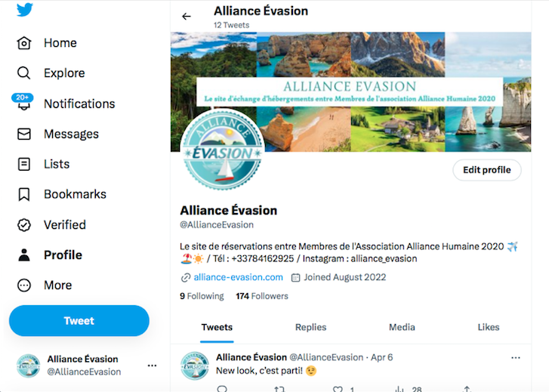Switch to the Replies tab

coord(310,327)
